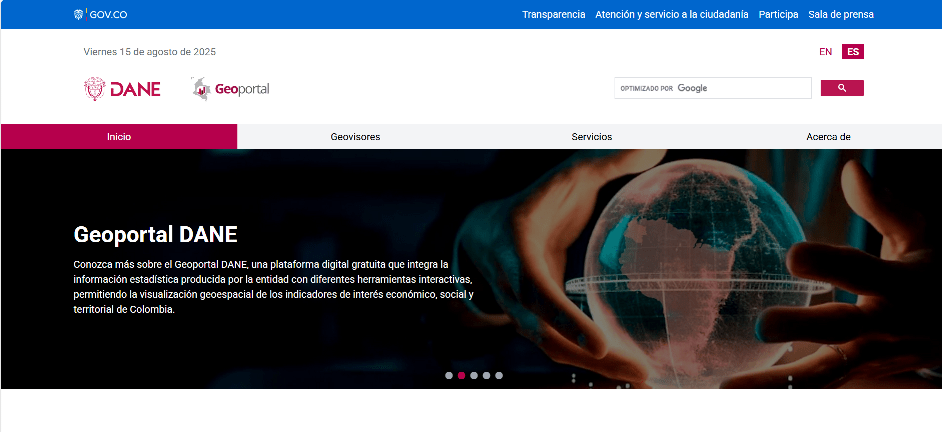942x432 pixels.
Task: Show the fifth carousel slide
Action: pyautogui.click(x=499, y=376)
